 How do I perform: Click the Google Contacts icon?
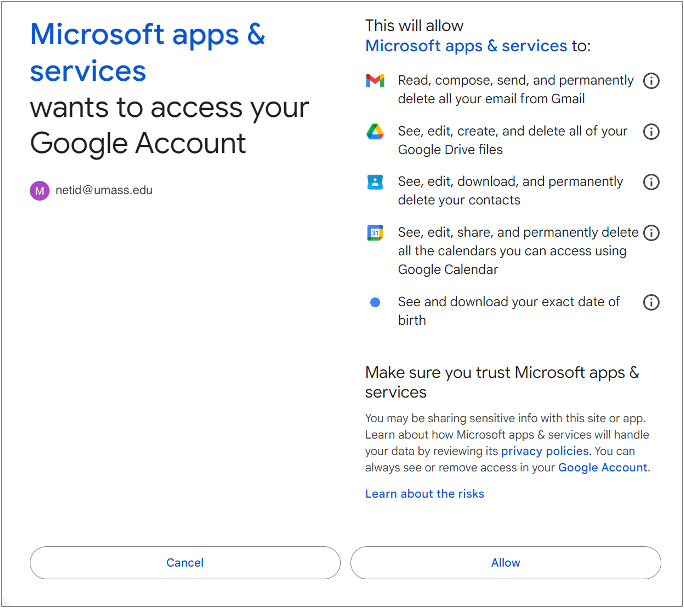pyautogui.click(x=375, y=182)
